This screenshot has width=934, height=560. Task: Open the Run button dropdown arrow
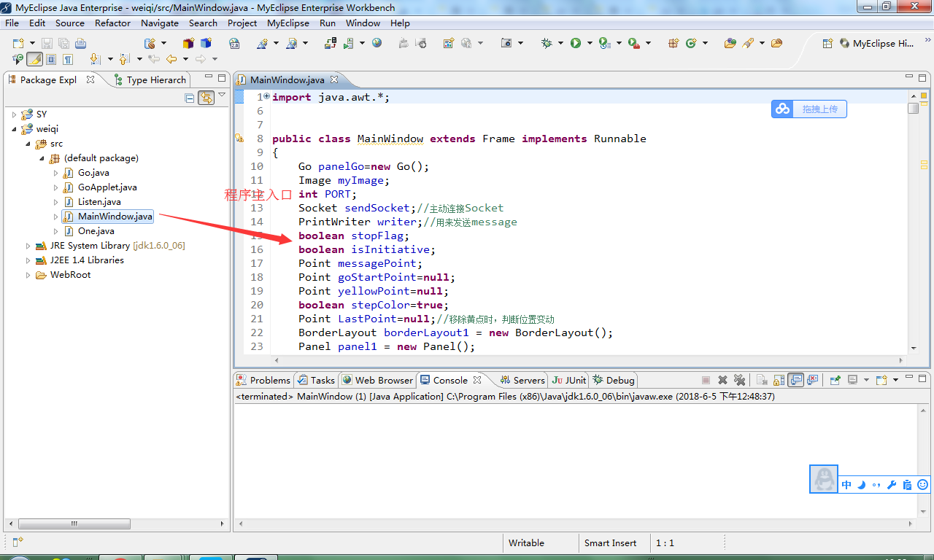(x=588, y=43)
